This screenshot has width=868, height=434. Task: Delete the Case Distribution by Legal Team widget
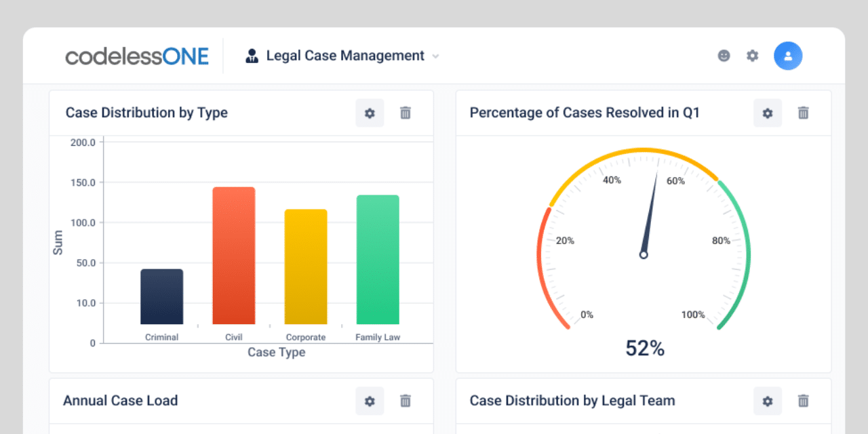coord(804,401)
